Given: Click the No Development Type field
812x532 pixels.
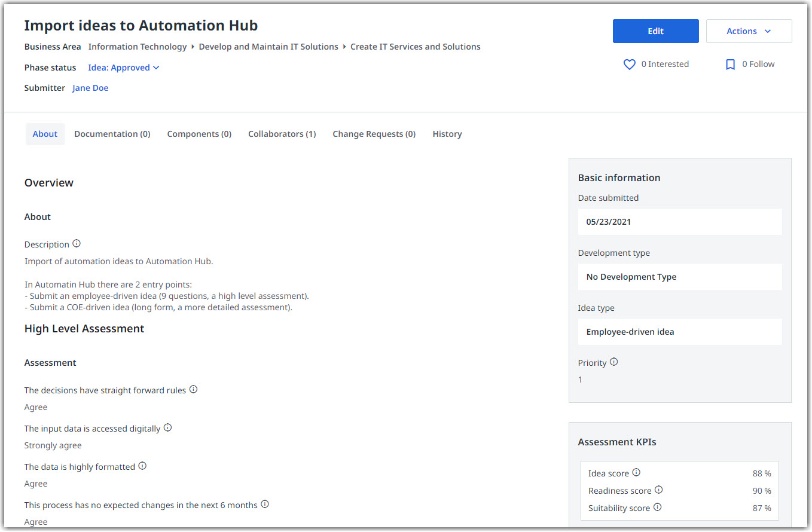Looking at the screenshot, I should pyautogui.click(x=680, y=277).
